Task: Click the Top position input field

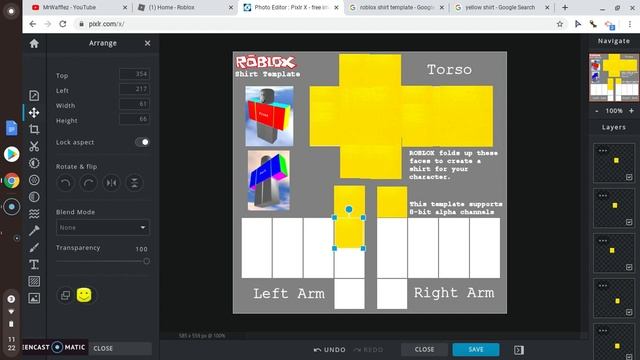Action: [134, 74]
